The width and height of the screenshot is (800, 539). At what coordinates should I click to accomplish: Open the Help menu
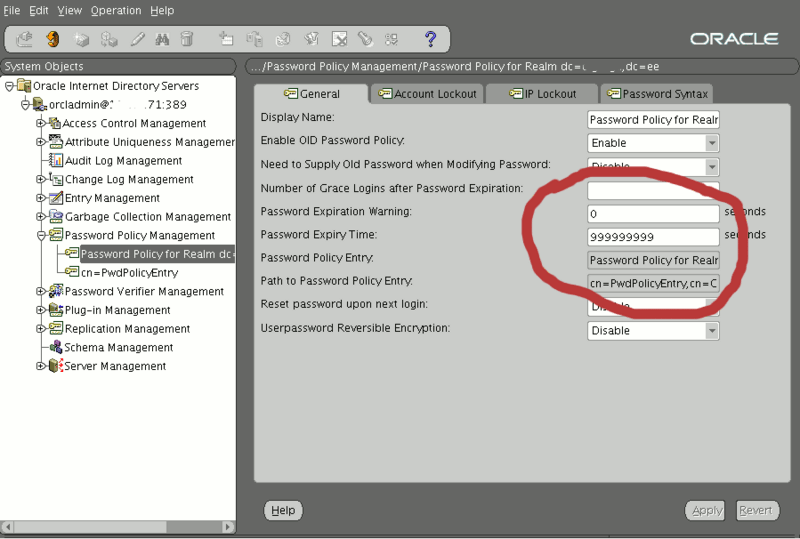tap(162, 10)
